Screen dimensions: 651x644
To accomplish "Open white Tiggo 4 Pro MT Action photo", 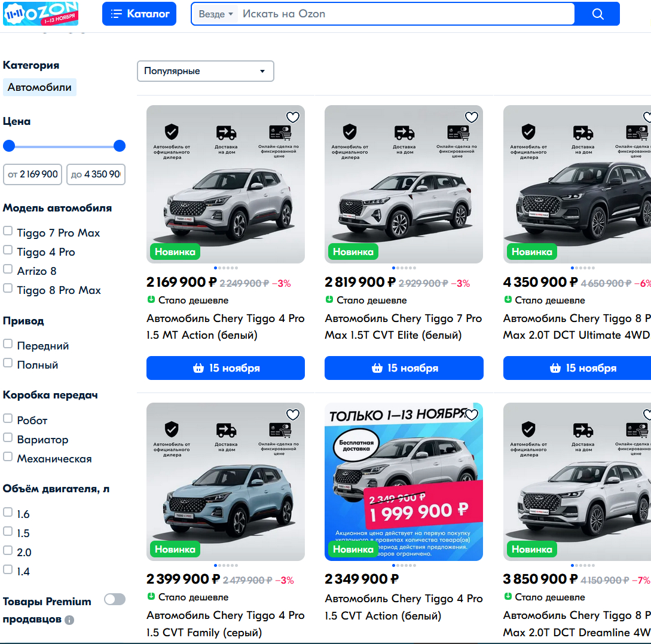I will [x=225, y=184].
